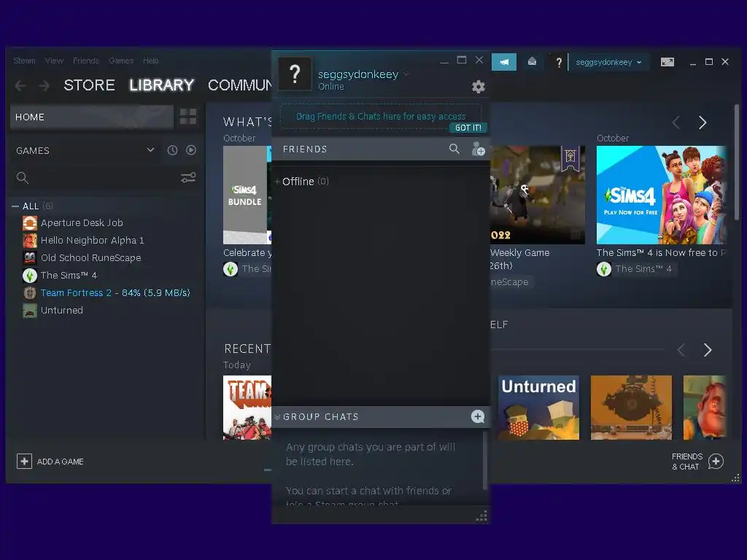
Task: Collapse the ALL games category
Action: tap(15, 206)
